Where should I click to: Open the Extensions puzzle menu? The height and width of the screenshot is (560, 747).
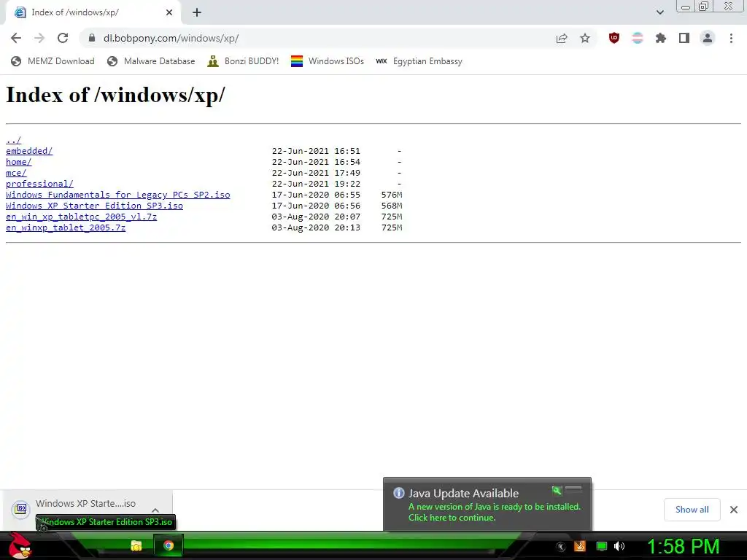coord(661,38)
